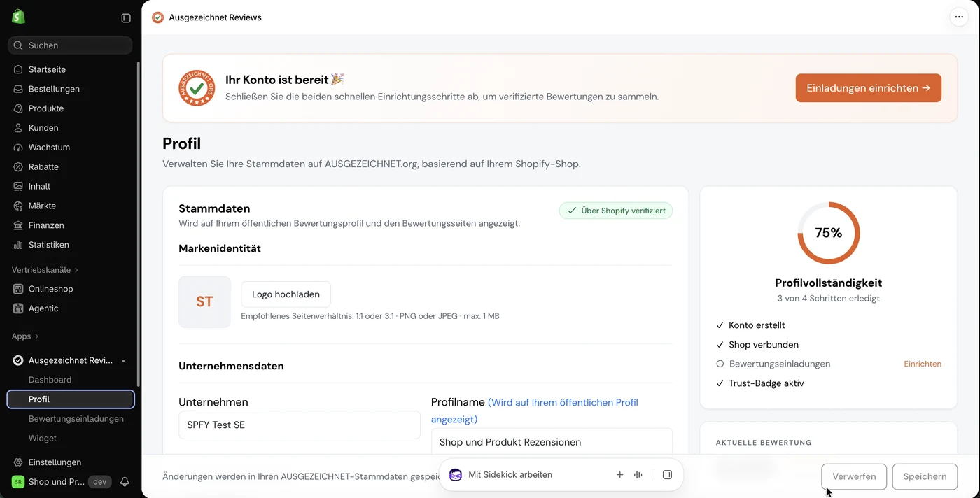Click the Shop und Pr... store name
The width and height of the screenshot is (980, 498).
(57, 482)
